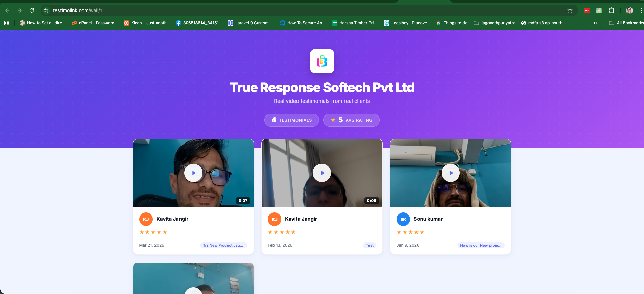This screenshot has width=644, height=294.
Task: Click KJ avatar on Feb 13 card
Action: click(x=275, y=219)
